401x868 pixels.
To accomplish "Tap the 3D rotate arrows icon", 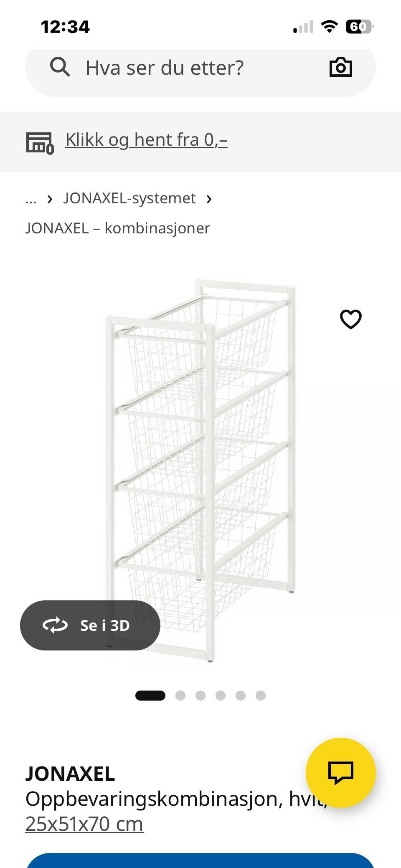I will tap(55, 625).
